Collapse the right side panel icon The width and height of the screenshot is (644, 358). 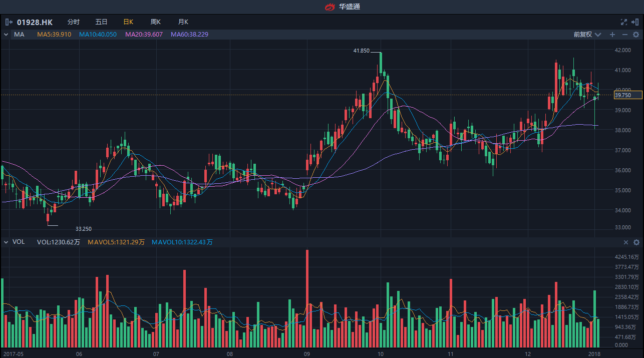pyautogui.click(x=635, y=22)
